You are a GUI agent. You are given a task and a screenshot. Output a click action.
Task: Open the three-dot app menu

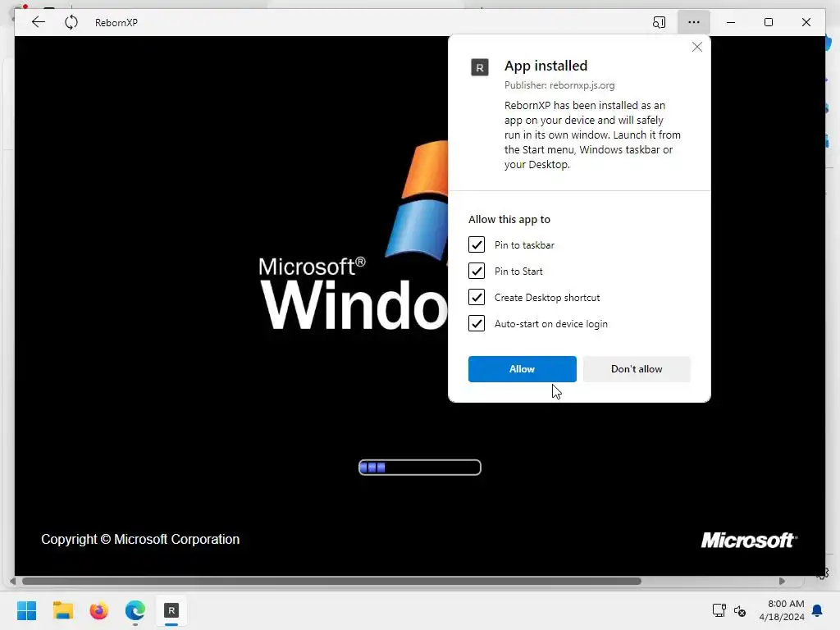click(x=694, y=22)
